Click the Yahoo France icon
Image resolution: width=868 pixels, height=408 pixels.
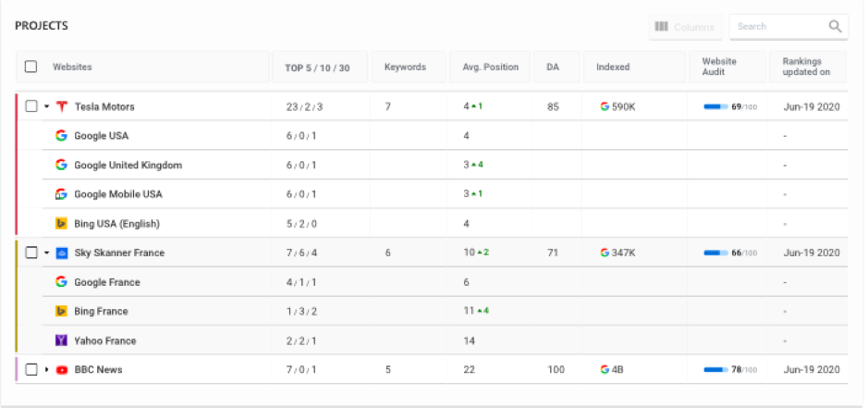point(62,340)
